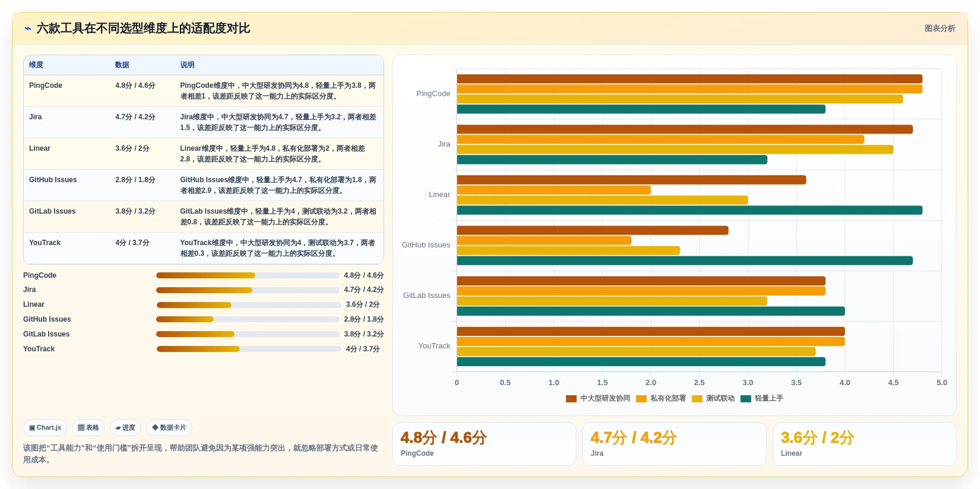Click the blue icon beside the page title
Viewport: 980px width, 489px height.
[x=28, y=28]
